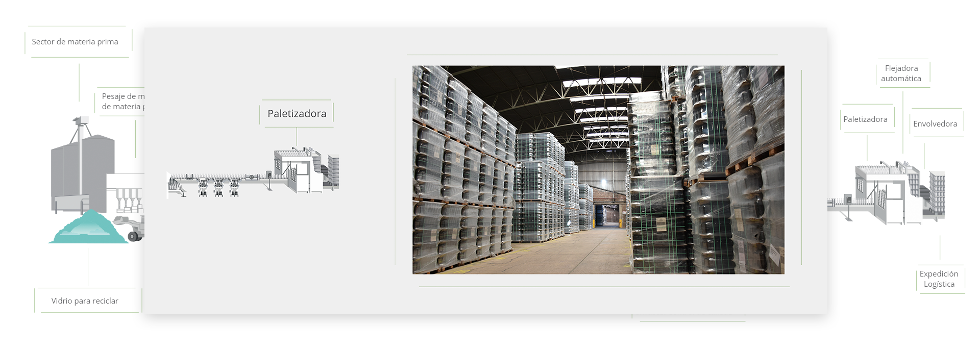Select the 'Sector de materia prima' label

pos(75,42)
